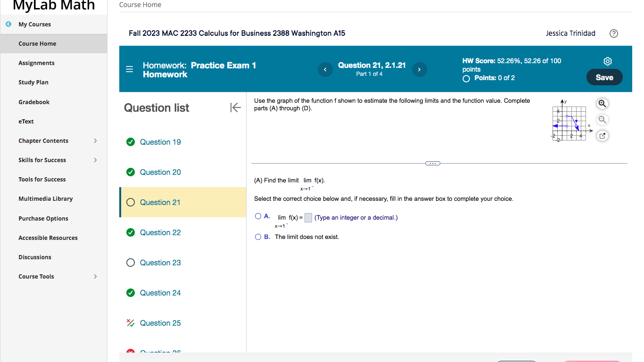The width and height of the screenshot is (644, 362).
Task: Click the limit answer input box
Action: [308, 218]
